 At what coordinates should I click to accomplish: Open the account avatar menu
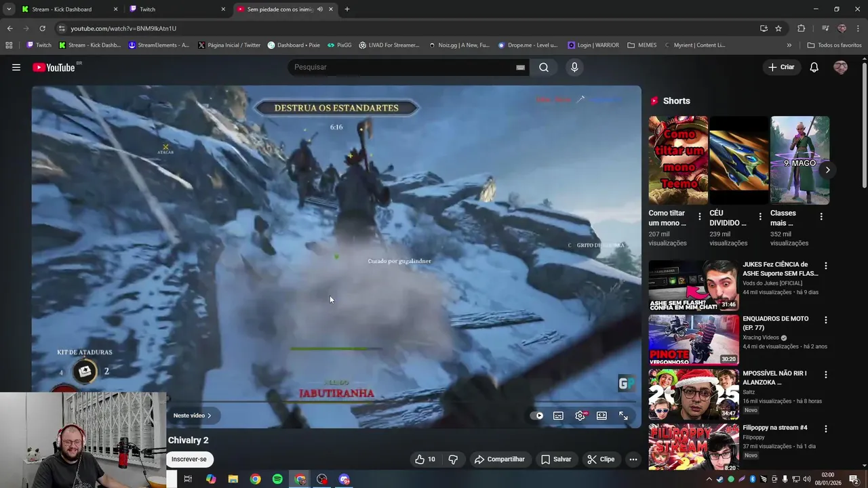[x=840, y=67]
